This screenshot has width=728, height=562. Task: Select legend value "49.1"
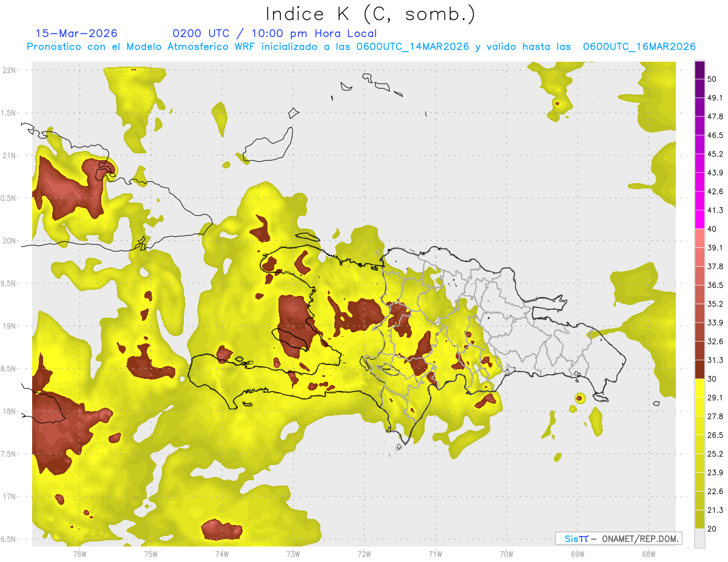tap(715, 98)
